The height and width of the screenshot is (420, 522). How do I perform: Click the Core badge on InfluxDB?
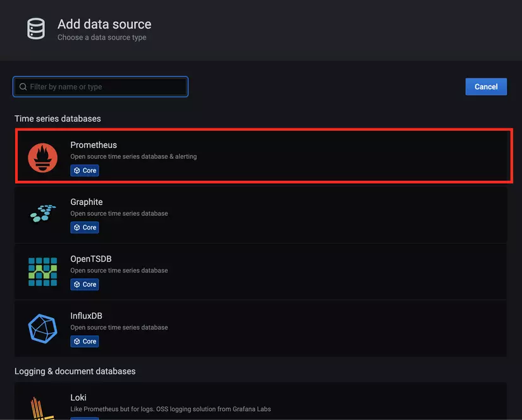[84, 341]
